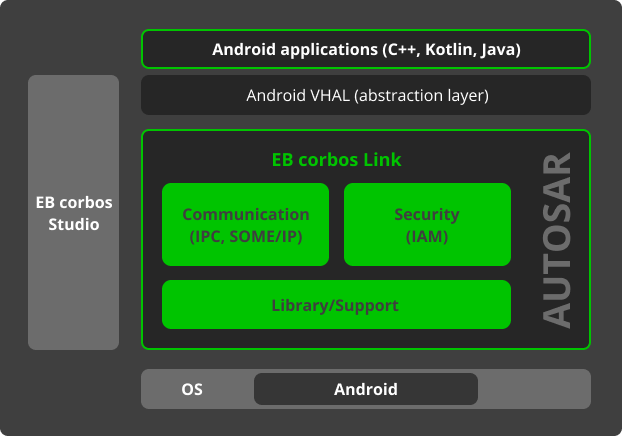Click the Android VHAL (abstraction layer) block
The height and width of the screenshot is (436, 622).
[x=366, y=95]
